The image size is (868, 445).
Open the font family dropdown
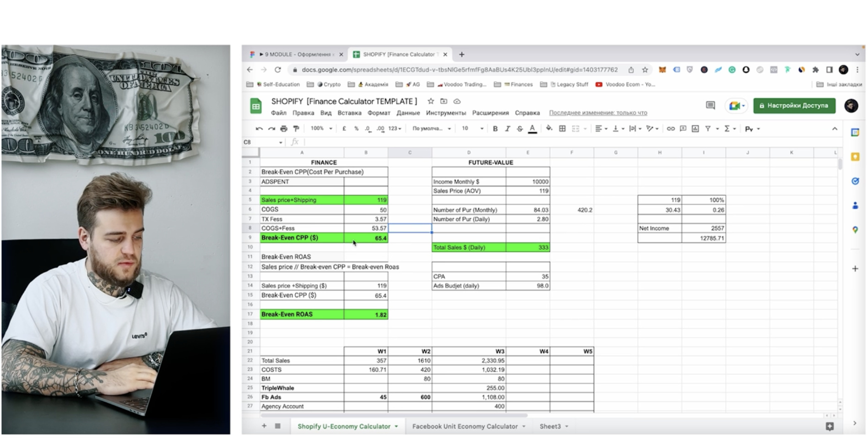(432, 129)
